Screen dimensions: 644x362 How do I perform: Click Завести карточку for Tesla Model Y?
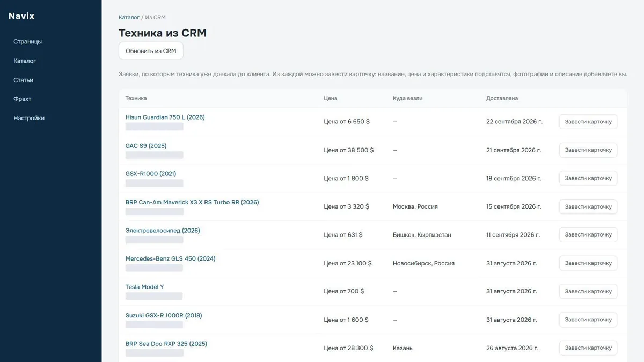(x=588, y=291)
